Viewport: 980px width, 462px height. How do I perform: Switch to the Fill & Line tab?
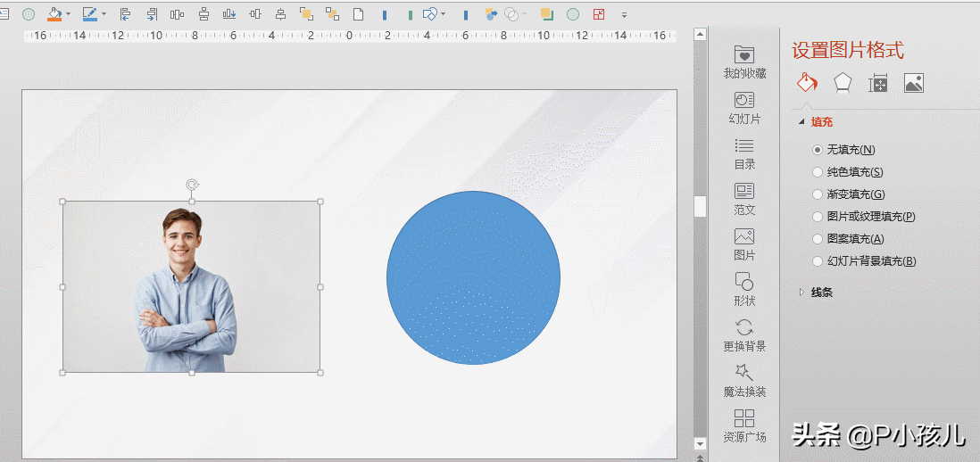[807, 83]
